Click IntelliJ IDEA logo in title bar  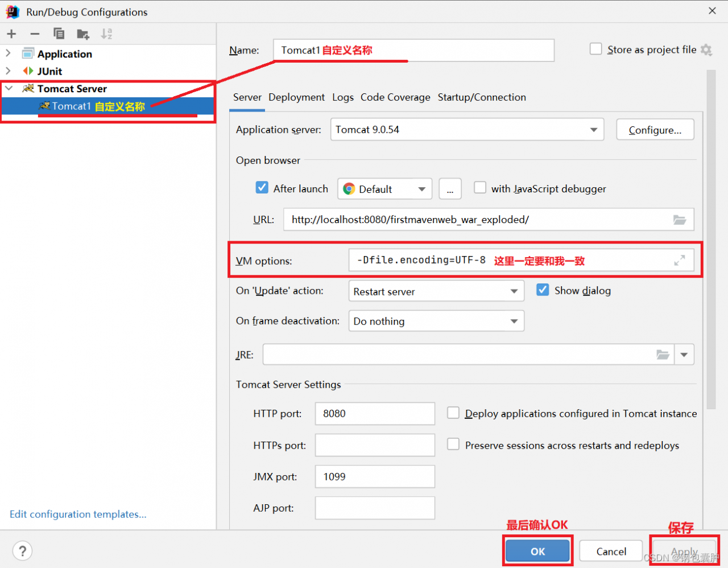pyautogui.click(x=13, y=12)
